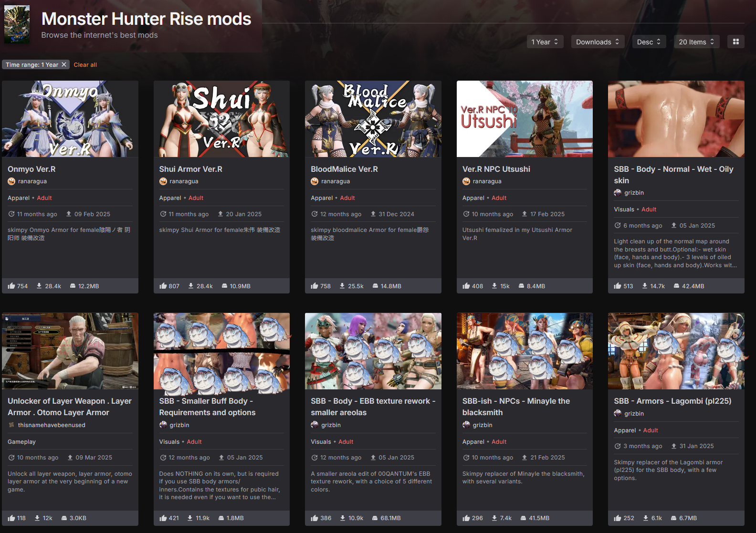
Task: Open the Downloads sort-by dropdown
Action: (598, 42)
